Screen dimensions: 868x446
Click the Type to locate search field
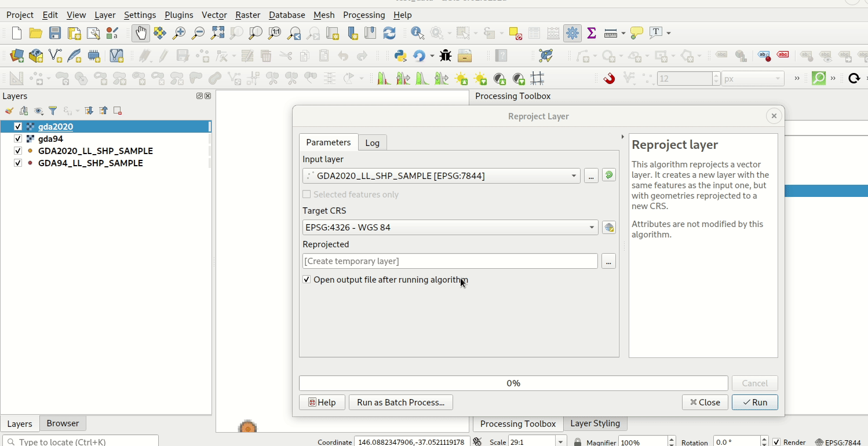(81, 442)
